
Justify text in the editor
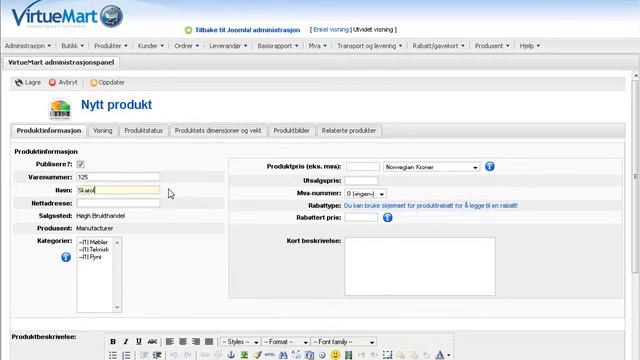pyautogui.click(x=209, y=342)
